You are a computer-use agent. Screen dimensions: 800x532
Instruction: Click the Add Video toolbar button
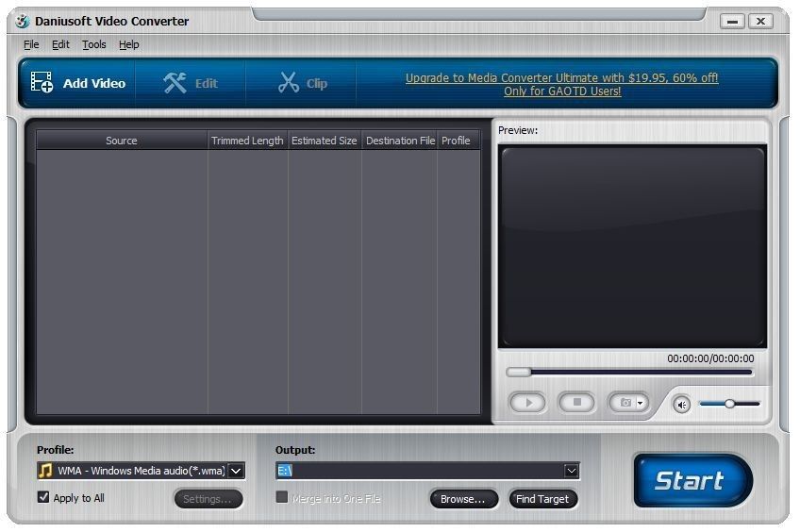pos(78,83)
